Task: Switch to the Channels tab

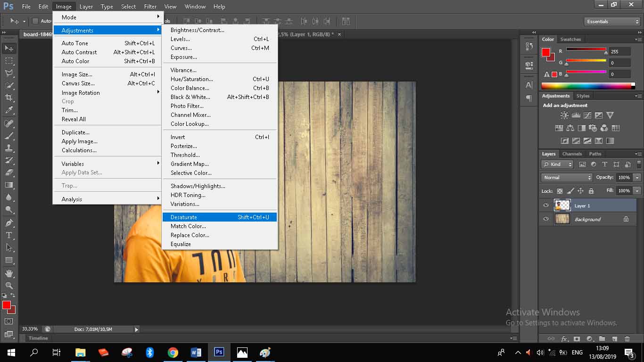Action: [x=572, y=154]
